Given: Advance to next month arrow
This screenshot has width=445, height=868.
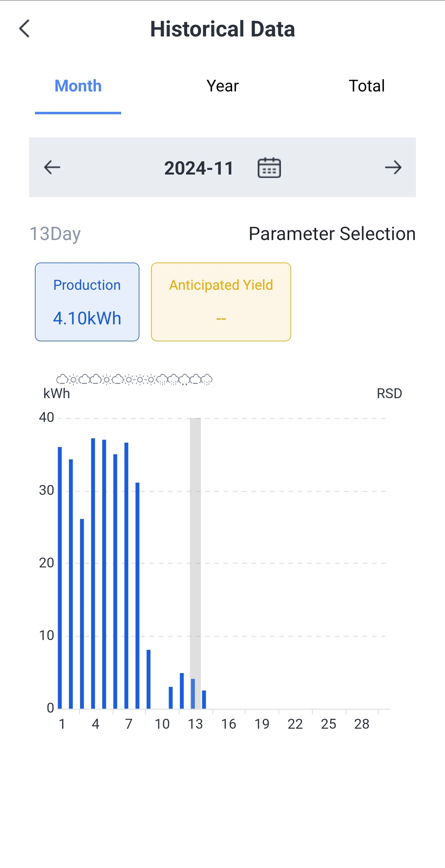Looking at the screenshot, I should tap(393, 167).
